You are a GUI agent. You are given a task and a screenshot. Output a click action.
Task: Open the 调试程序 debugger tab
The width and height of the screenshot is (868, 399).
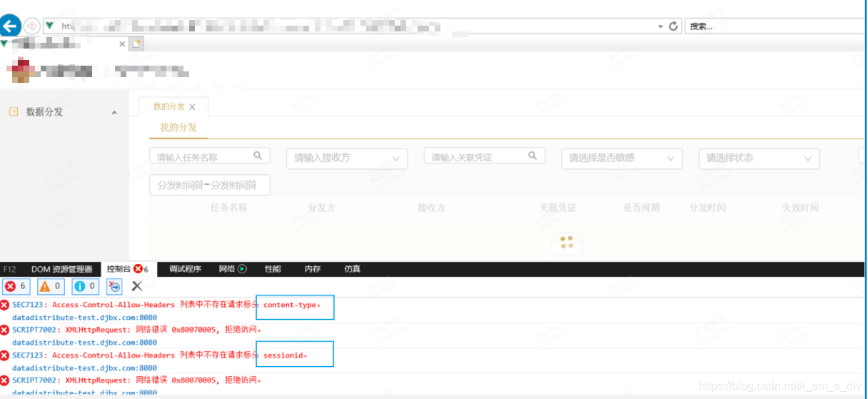click(185, 269)
